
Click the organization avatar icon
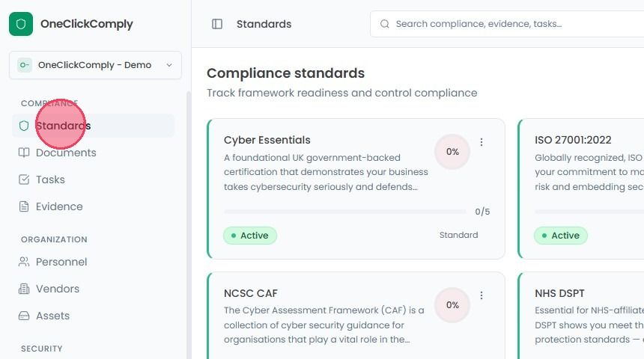(25, 65)
